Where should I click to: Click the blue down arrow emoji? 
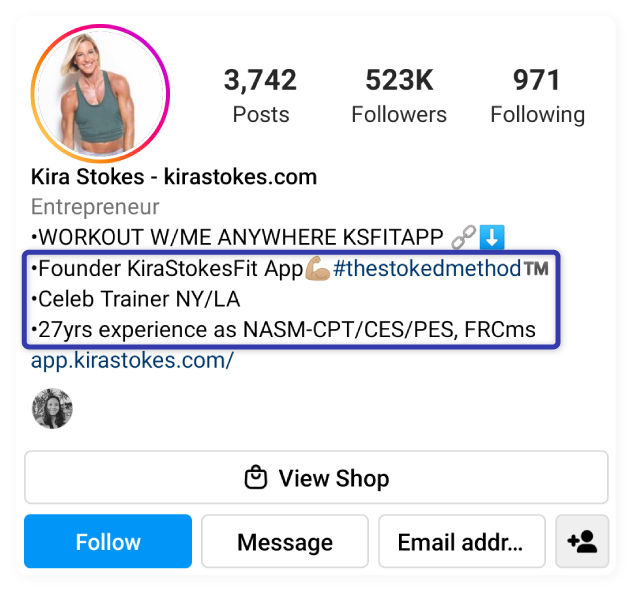(492, 238)
